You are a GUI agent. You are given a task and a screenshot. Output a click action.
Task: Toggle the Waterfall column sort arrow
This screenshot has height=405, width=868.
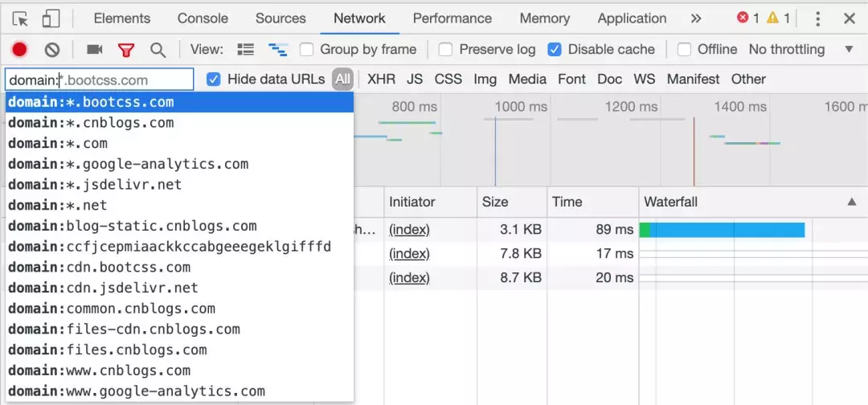852,202
